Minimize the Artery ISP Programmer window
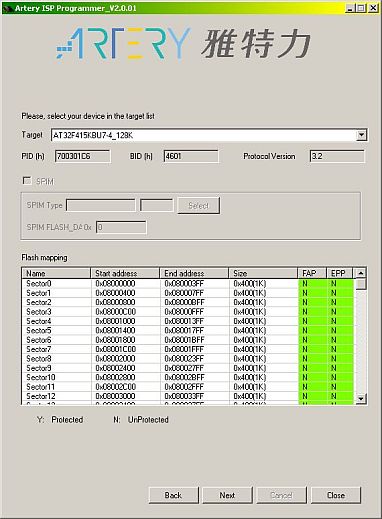382x519 pixels. click(350, 8)
